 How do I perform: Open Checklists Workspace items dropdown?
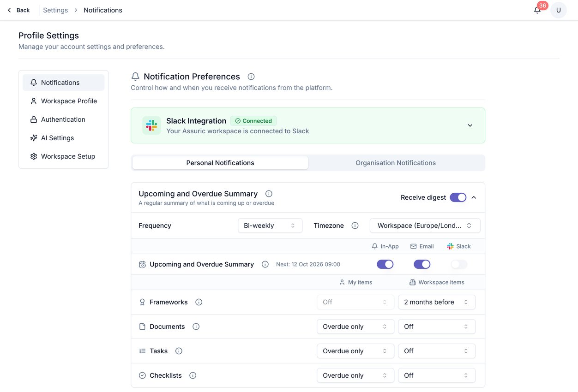click(x=437, y=375)
